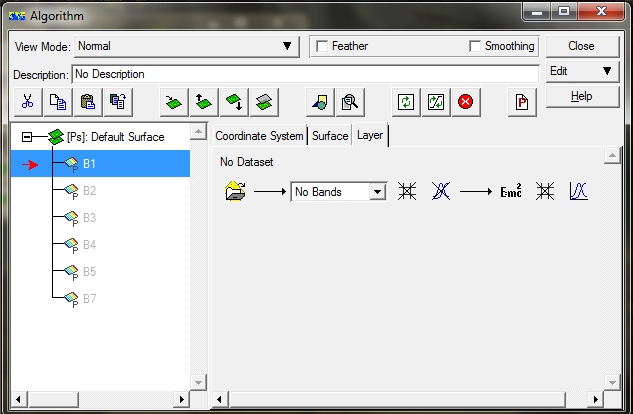Image resolution: width=633 pixels, height=414 pixels.
Task: Select the B7 layer
Action: [x=89, y=299]
